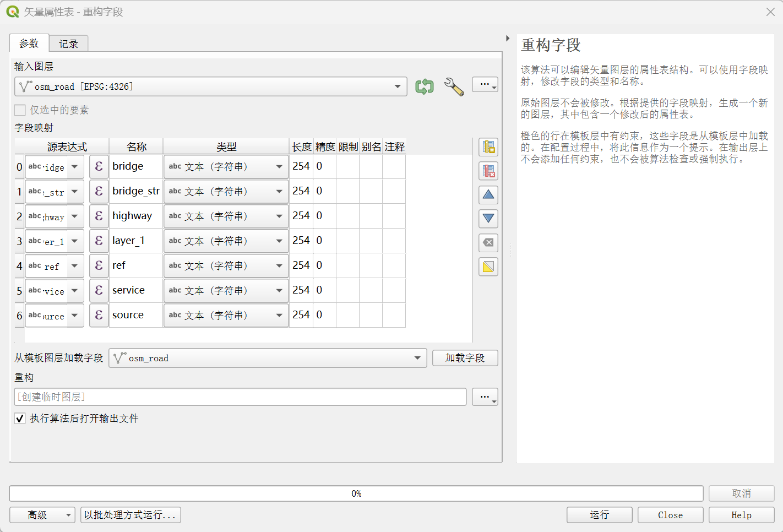Open type dropdown for bridge field

coord(226,166)
